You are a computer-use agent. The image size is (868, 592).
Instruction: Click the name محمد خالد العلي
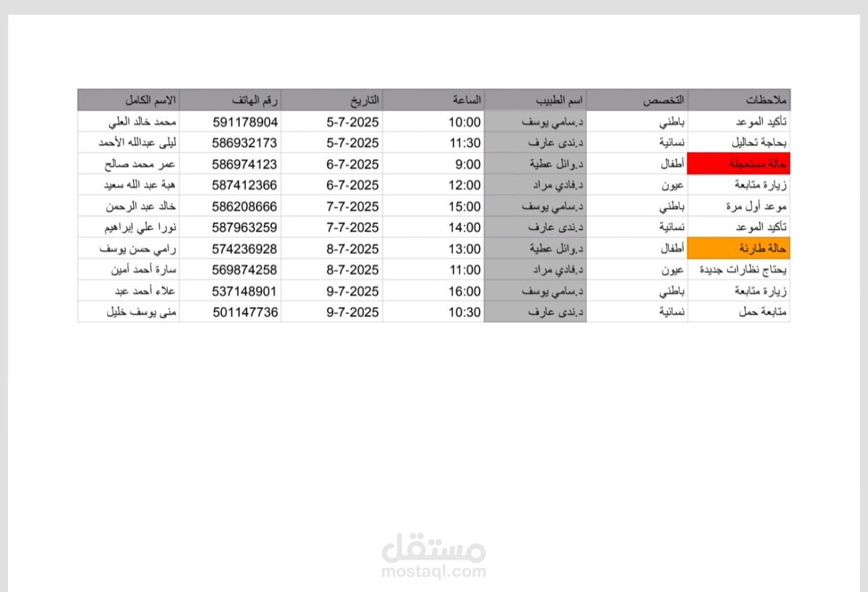tap(142, 122)
